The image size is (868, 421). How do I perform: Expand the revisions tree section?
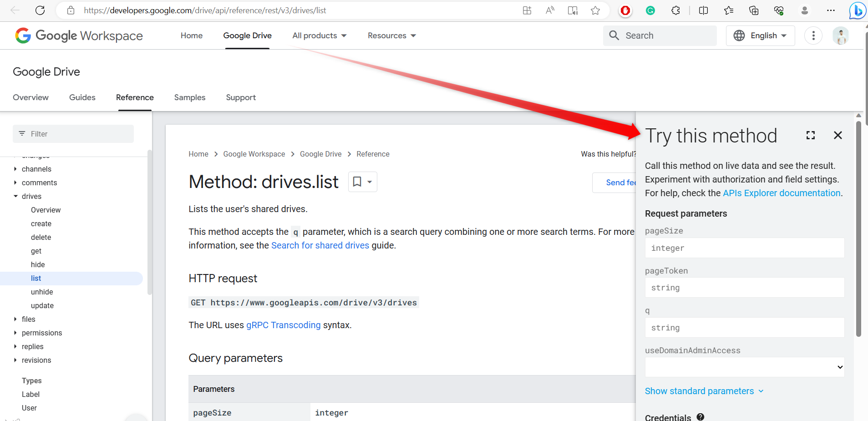(15, 360)
